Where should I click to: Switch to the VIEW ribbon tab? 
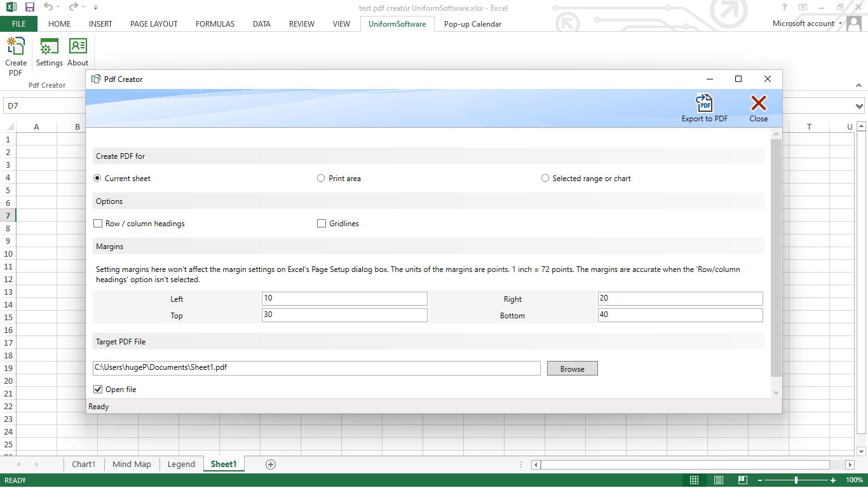341,24
